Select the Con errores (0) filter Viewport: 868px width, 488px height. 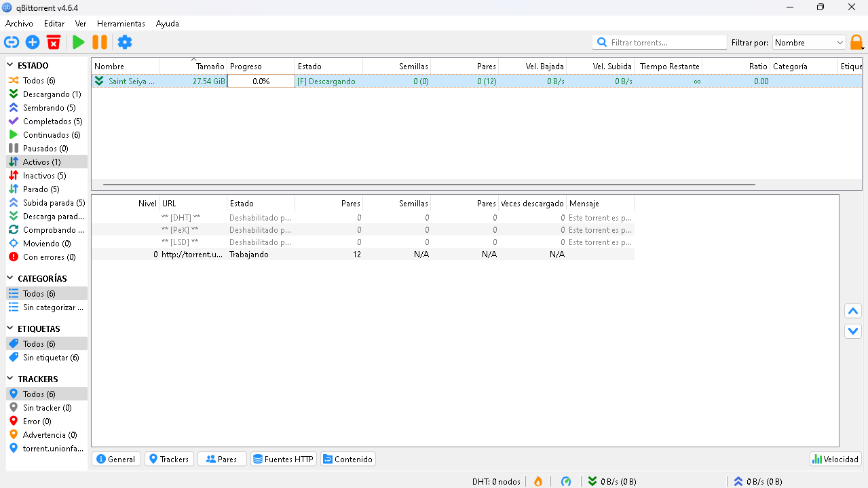click(47, 257)
